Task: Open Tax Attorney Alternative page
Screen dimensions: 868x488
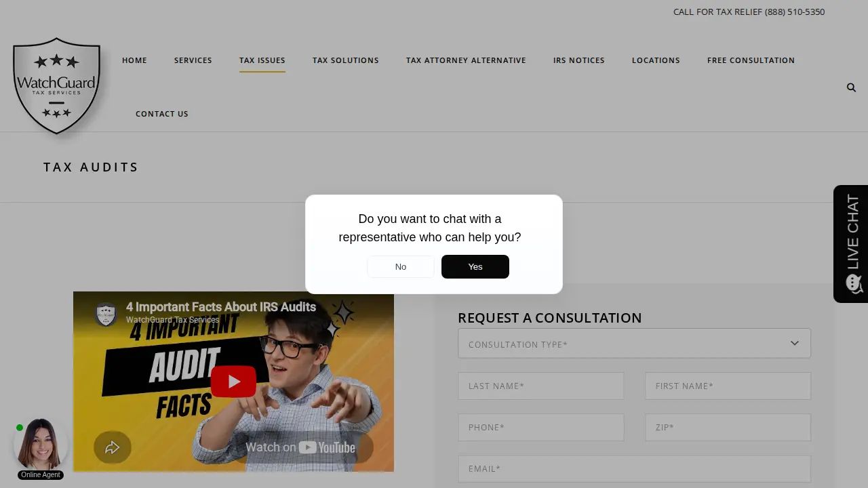Action: click(x=466, y=60)
